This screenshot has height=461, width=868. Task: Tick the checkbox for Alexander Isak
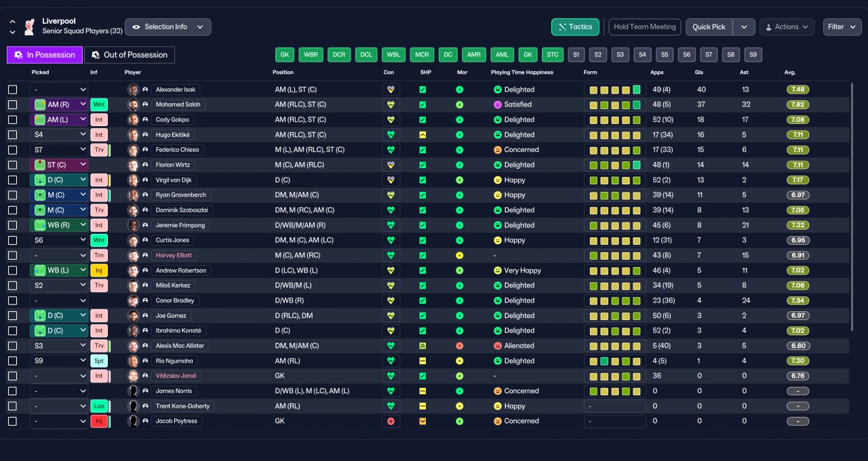12,89
